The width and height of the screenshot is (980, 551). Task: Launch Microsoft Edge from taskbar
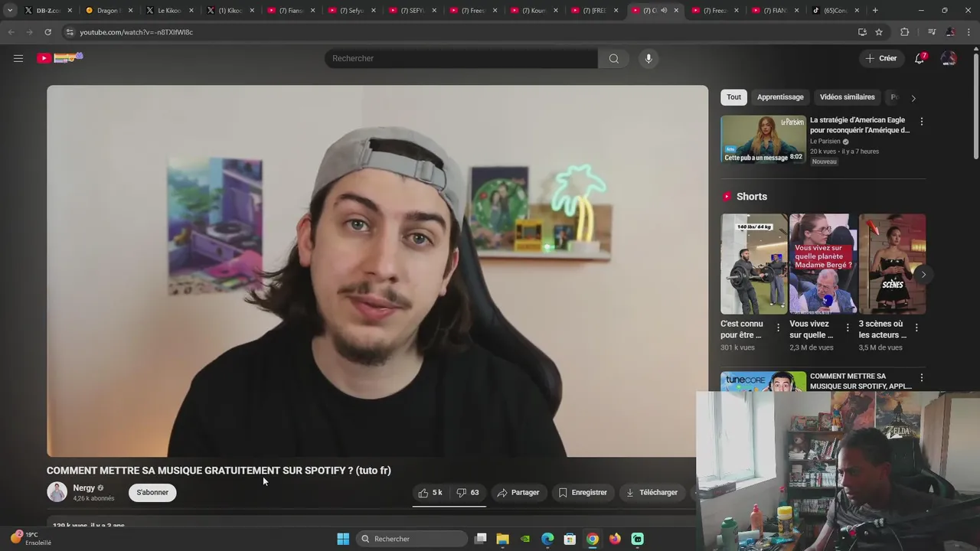(x=547, y=539)
